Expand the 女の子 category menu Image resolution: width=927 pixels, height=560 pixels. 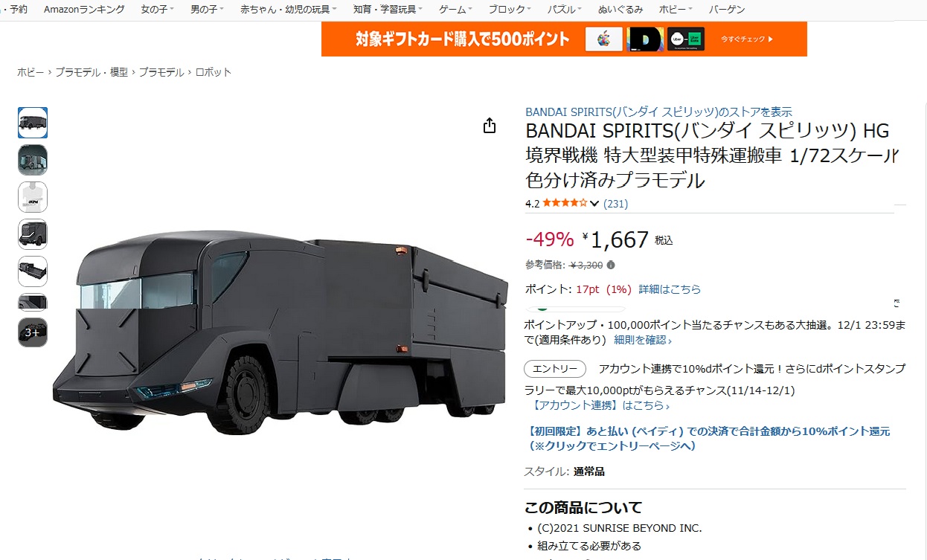157,10
